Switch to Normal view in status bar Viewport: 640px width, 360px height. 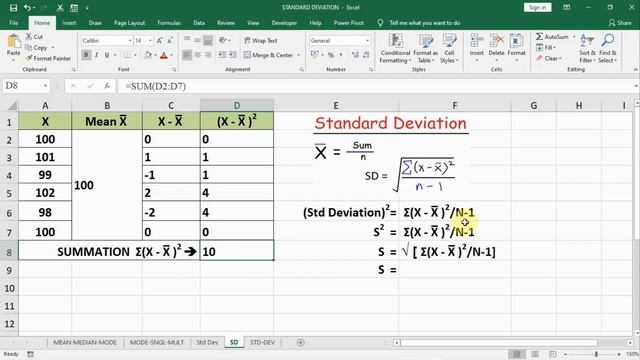[516, 354]
